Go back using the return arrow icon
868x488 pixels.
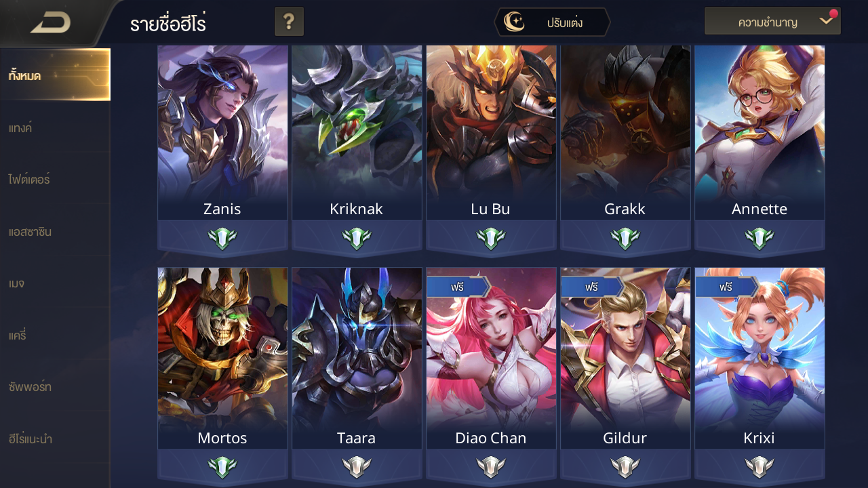(x=51, y=23)
